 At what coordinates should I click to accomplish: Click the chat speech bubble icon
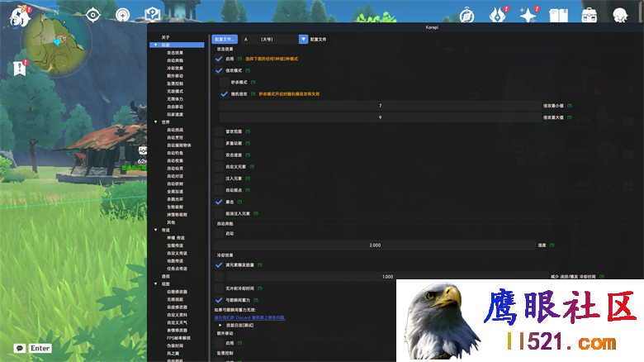(19, 349)
